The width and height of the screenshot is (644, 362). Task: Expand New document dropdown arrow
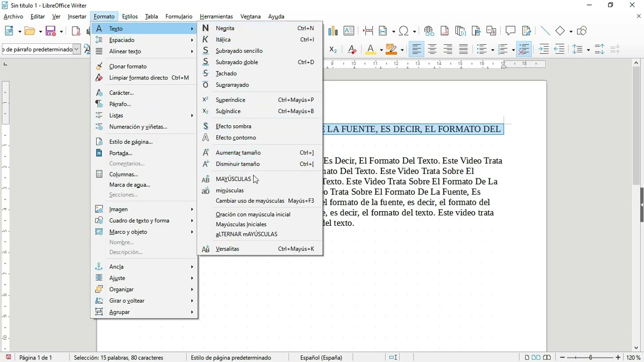pyautogui.click(x=20, y=31)
